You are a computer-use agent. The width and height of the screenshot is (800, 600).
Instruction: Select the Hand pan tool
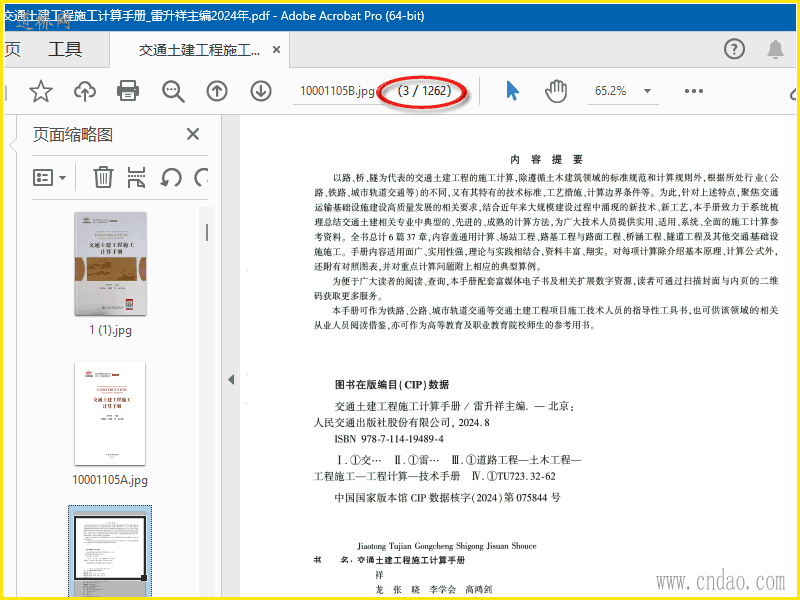coord(556,91)
